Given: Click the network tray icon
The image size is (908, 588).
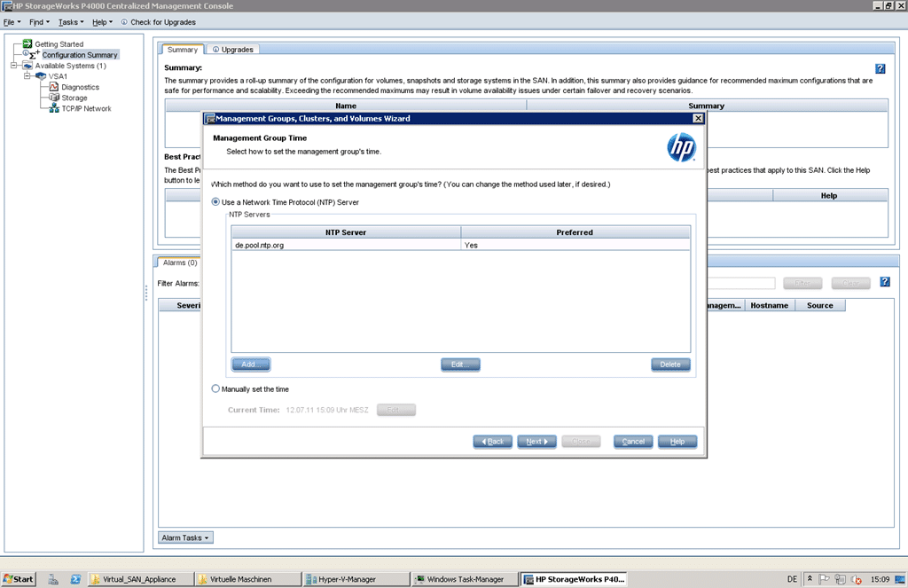Looking at the screenshot, I should pyautogui.click(x=841, y=579).
